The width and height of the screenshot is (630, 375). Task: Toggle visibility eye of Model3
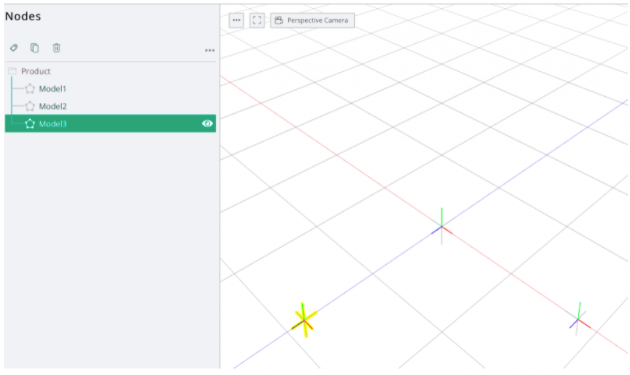click(x=207, y=123)
